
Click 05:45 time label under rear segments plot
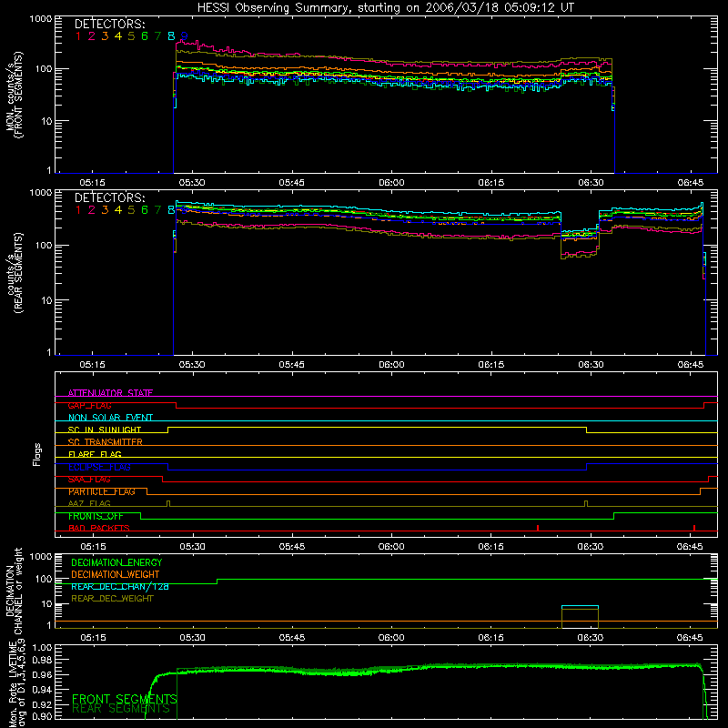[291, 365]
